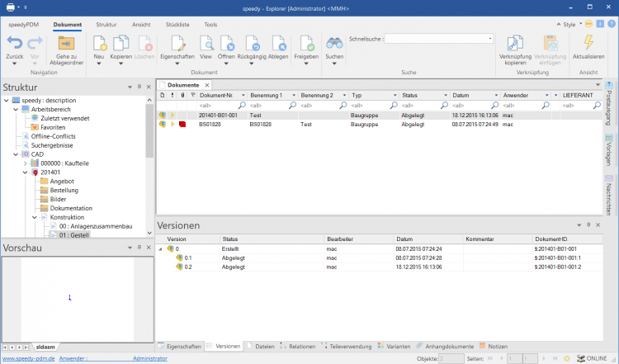Click the View document icon in ribbon

pyautogui.click(x=206, y=43)
